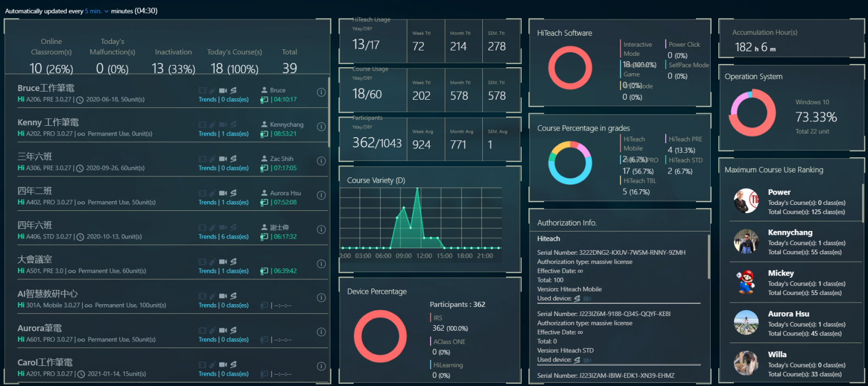Screen dimensions: 868x386
Task: Click the peak of Course Variety (D) chart
Action: click(417, 189)
